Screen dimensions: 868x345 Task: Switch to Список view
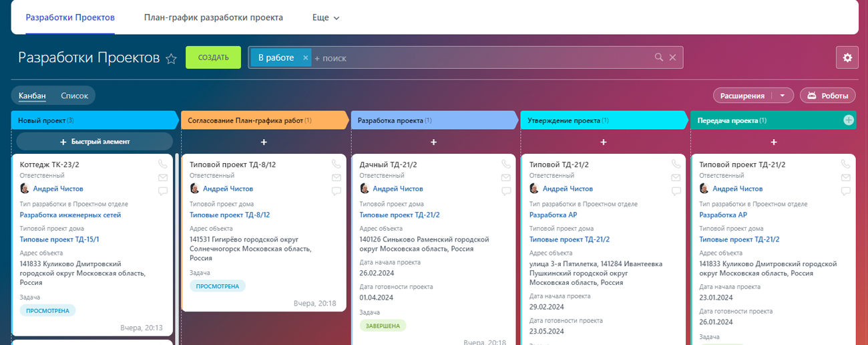pos(74,96)
